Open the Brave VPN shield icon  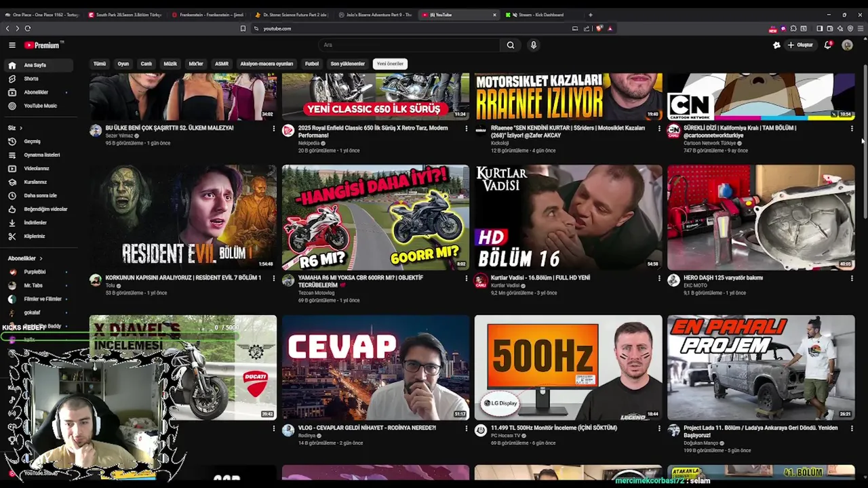[x=850, y=28]
